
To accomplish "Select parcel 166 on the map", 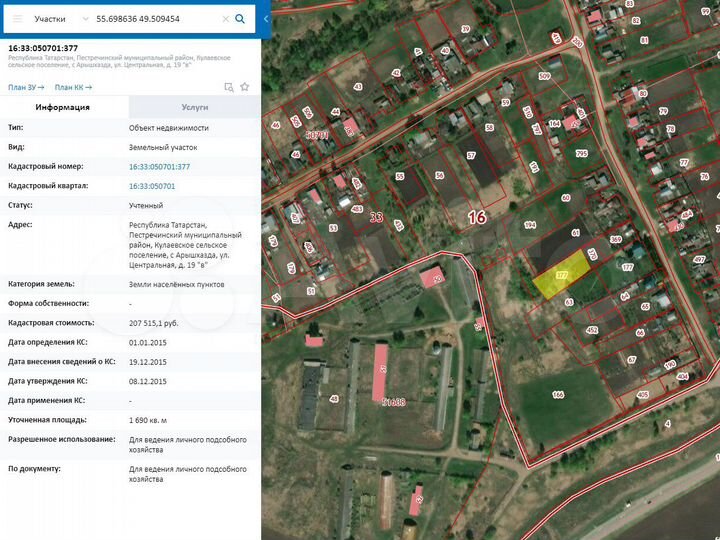I will coord(557,395).
